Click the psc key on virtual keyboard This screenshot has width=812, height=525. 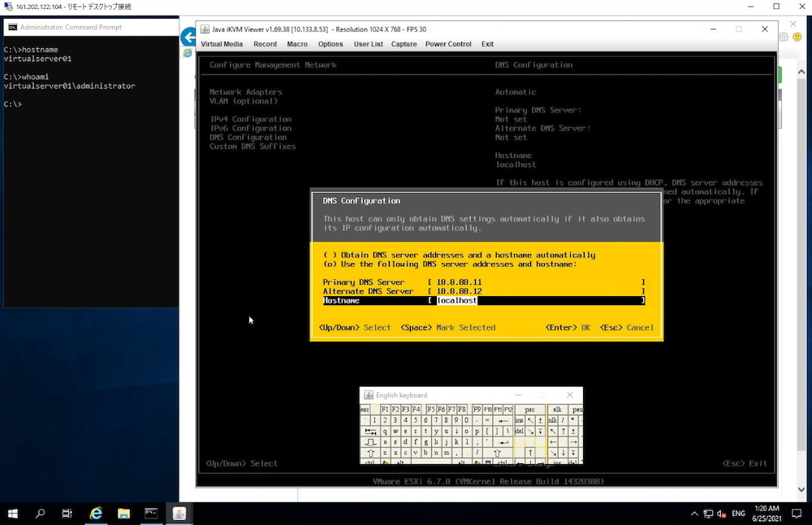[x=529, y=410]
